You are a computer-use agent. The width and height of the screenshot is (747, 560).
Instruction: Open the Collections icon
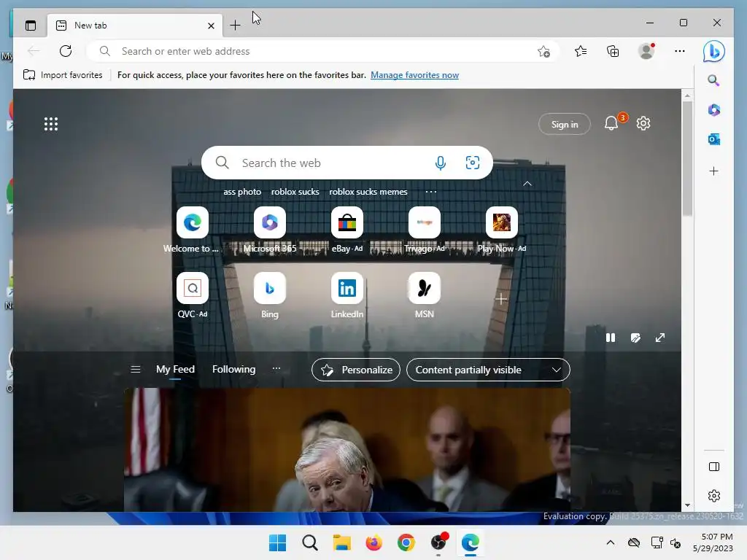(613, 51)
